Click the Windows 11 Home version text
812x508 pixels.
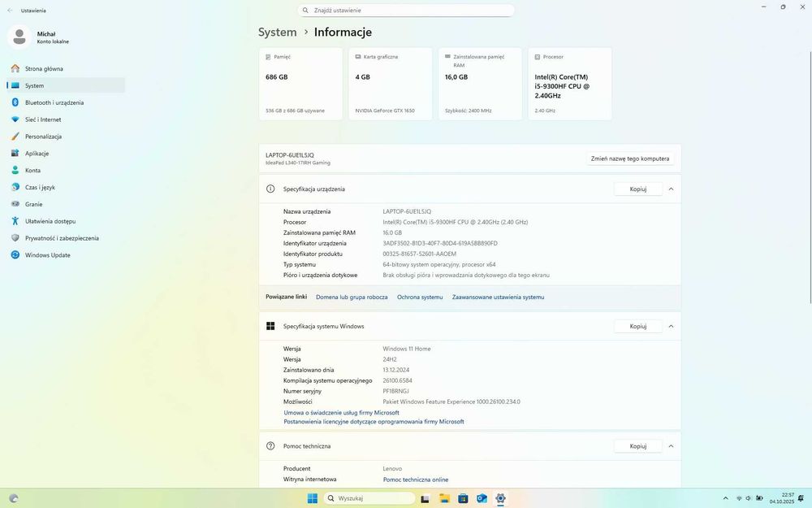407,349
